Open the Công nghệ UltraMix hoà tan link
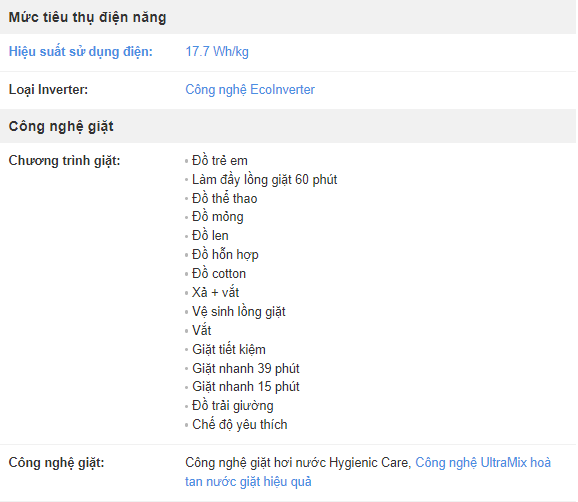Image resolution: width=578 pixels, height=502 pixels. (368, 472)
